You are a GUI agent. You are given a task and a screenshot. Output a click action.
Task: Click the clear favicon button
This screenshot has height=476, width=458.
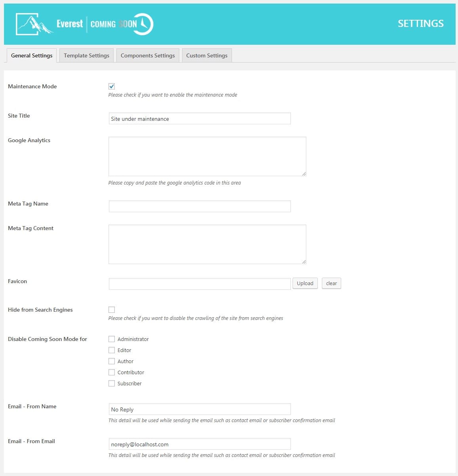pyautogui.click(x=331, y=284)
